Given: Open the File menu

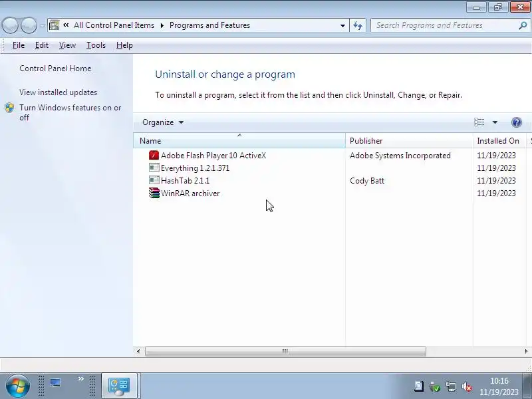Looking at the screenshot, I should pos(19,45).
